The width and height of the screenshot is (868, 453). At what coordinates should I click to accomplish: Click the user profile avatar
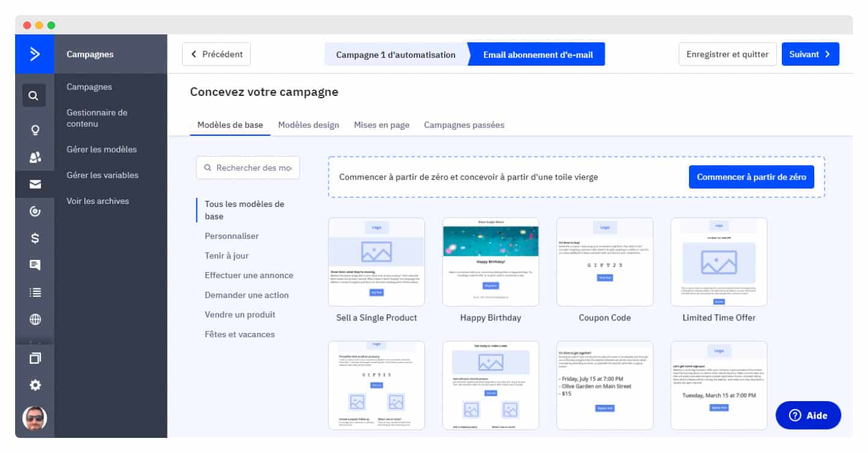click(35, 417)
